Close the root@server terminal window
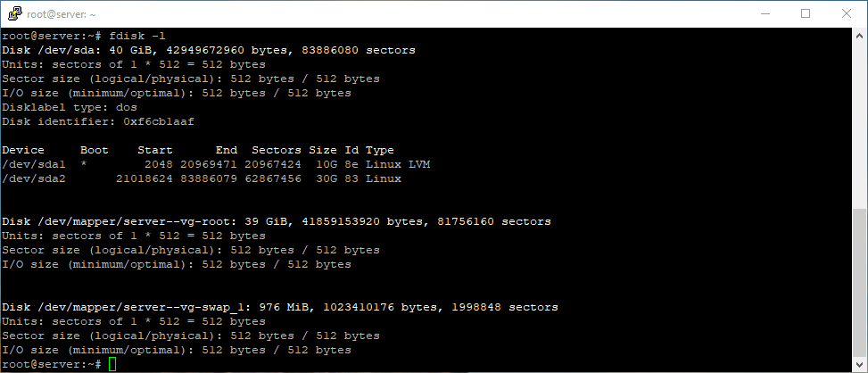Viewport: 868px width, 373px height. point(847,14)
